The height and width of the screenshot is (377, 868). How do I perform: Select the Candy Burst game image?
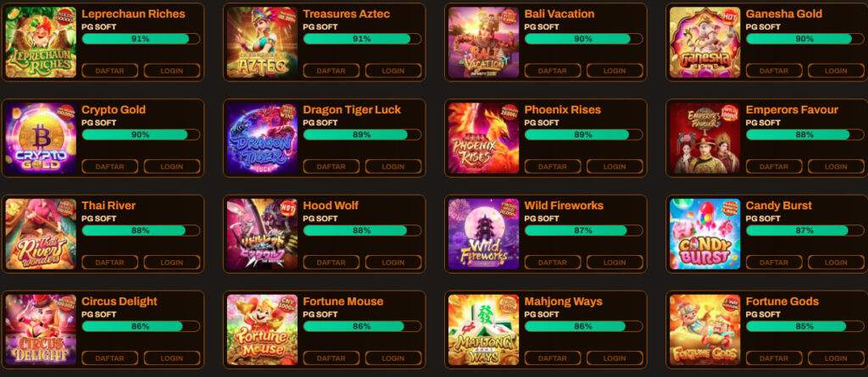click(705, 234)
